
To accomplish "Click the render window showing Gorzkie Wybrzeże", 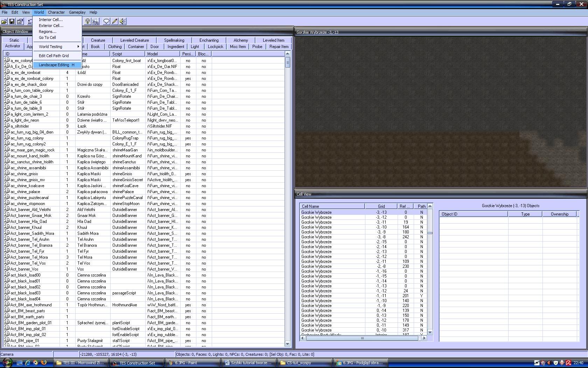I will (x=441, y=112).
